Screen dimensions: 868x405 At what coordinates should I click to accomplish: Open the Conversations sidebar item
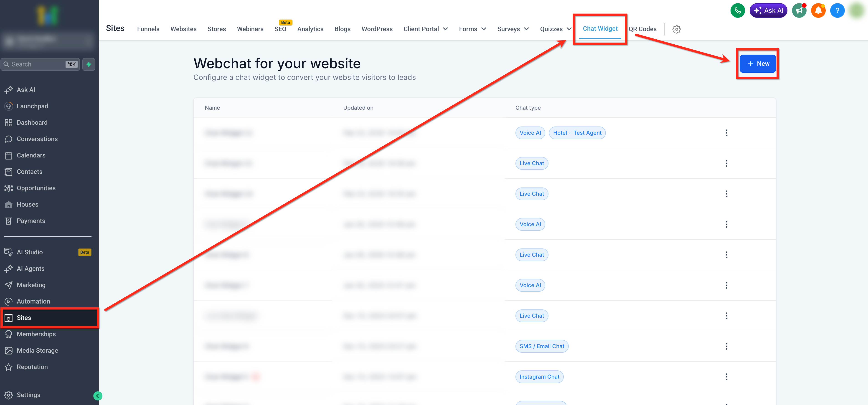point(37,139)
